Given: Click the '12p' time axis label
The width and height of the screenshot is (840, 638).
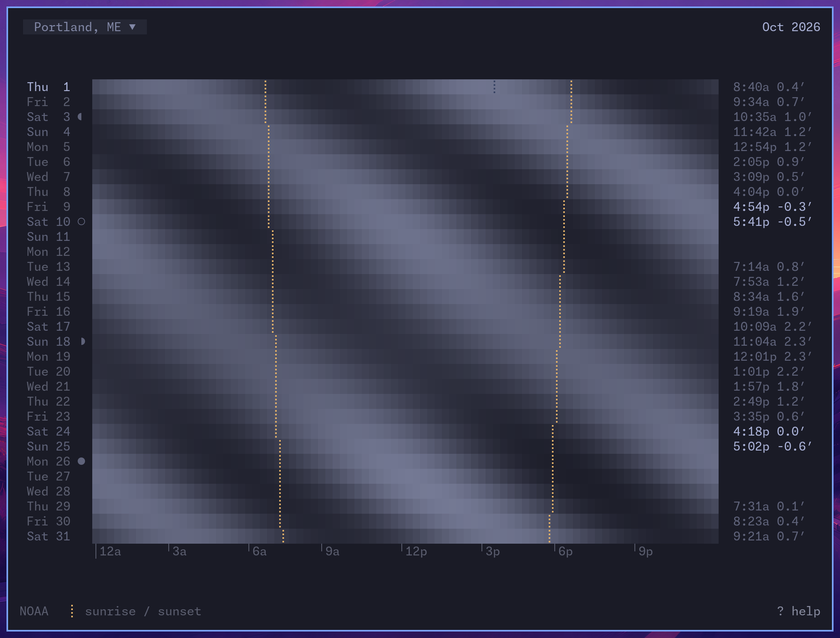Looking at the screenshot, I should pos(416,551).
